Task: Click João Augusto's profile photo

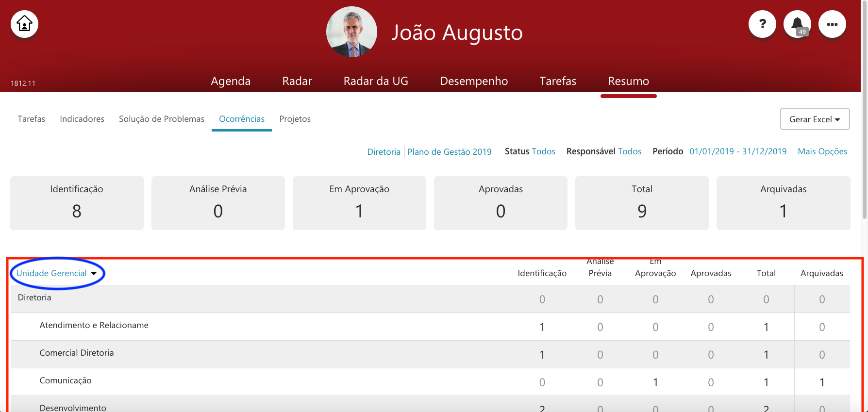Action: 351,32
